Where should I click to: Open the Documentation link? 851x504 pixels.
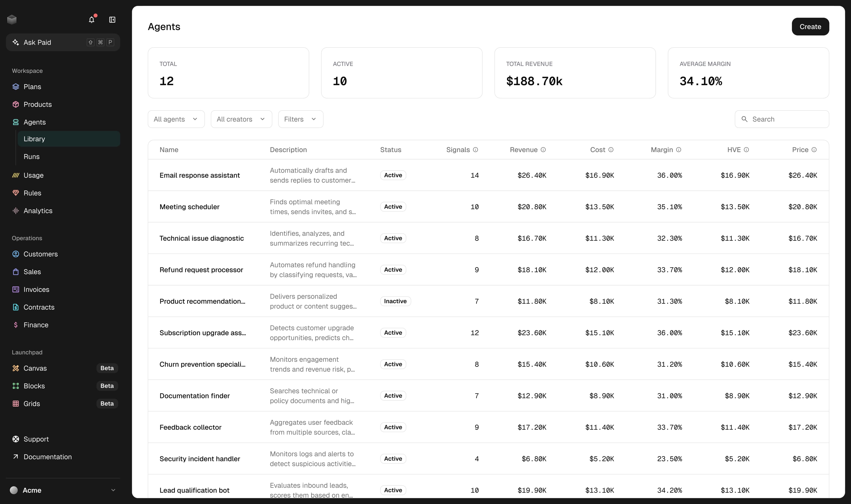48,456
